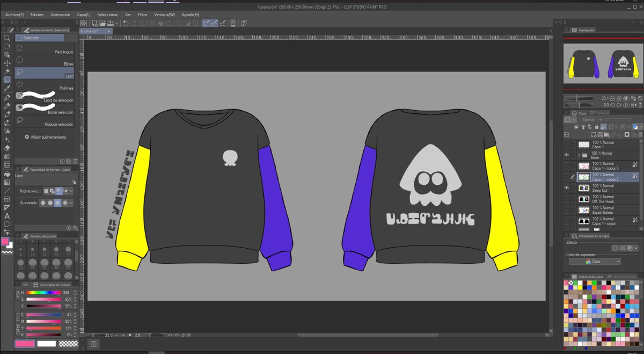Open Ventana(W) menu

coord(164,15)
